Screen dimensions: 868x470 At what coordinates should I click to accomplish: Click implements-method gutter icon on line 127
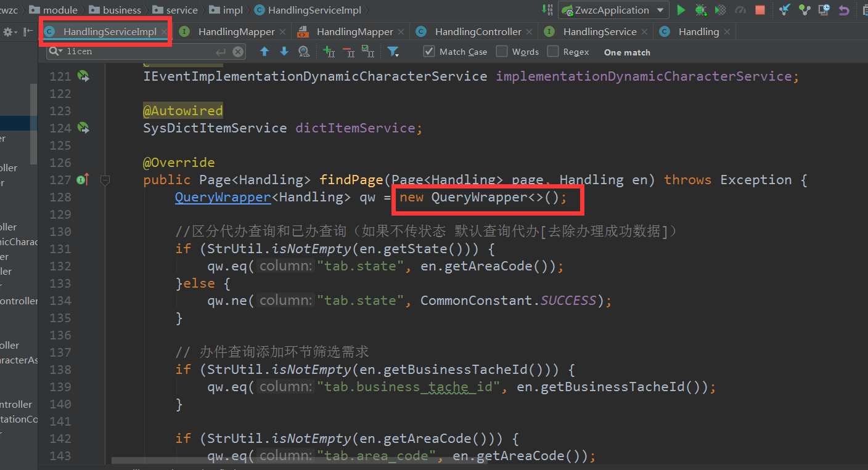tap(83, 180)
